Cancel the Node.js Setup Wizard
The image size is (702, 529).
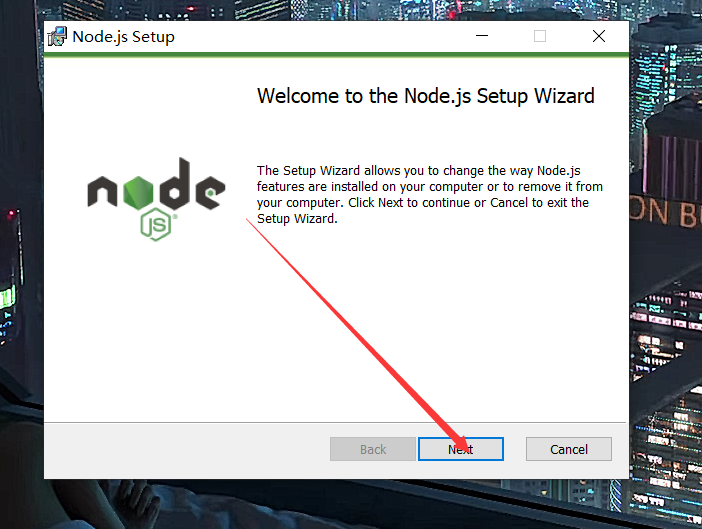[x=569, y=449]
